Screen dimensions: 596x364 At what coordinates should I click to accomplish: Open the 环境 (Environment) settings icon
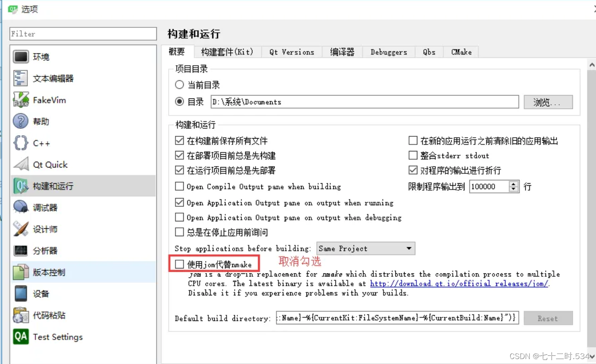[x=41, y=57]
